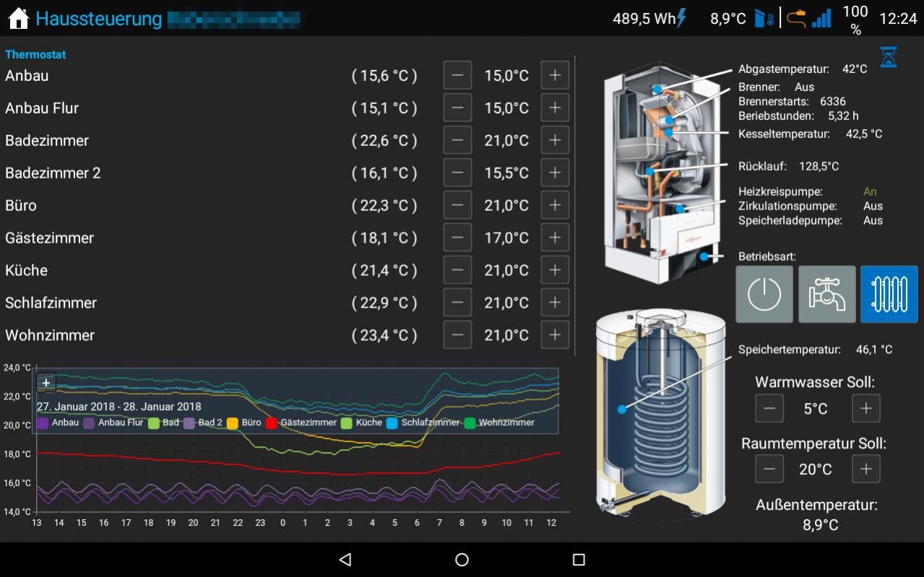Decrease the Badezimmer thermostat setpoint
This screenshot has height=577, width=924.
(457, 140)
